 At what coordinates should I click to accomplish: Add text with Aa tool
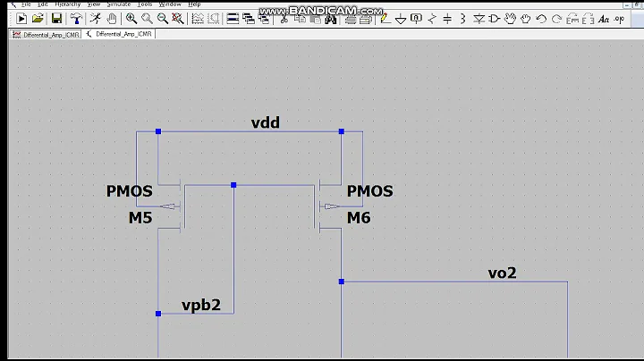604,19
